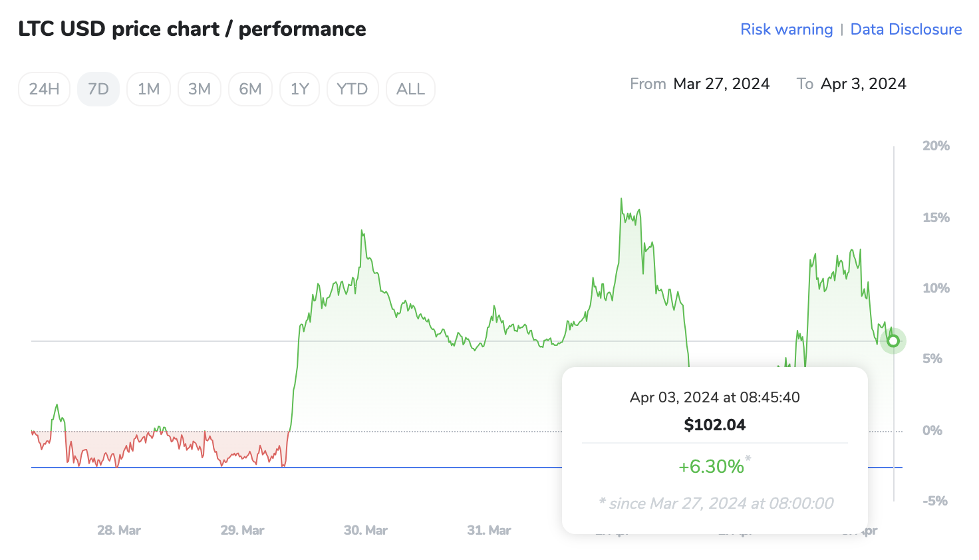
Task: Open the Risk warning page
Action: tap(787, 29)
